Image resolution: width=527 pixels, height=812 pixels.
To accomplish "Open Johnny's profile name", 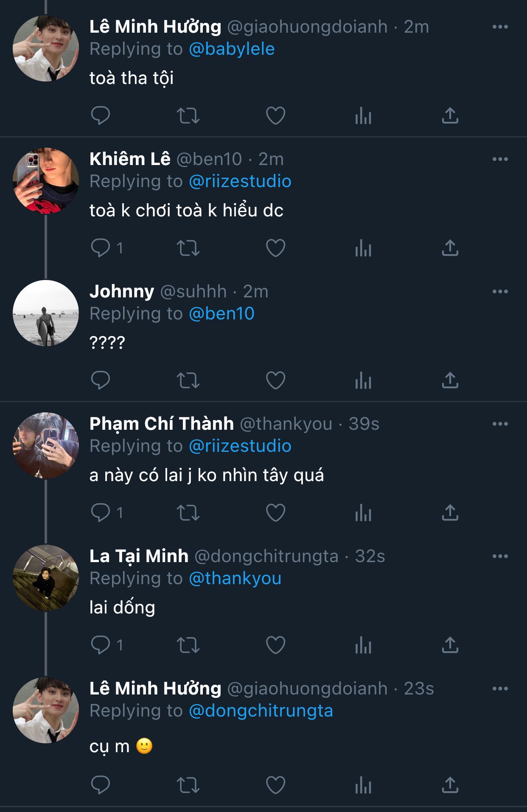I will tap(122, 291).
